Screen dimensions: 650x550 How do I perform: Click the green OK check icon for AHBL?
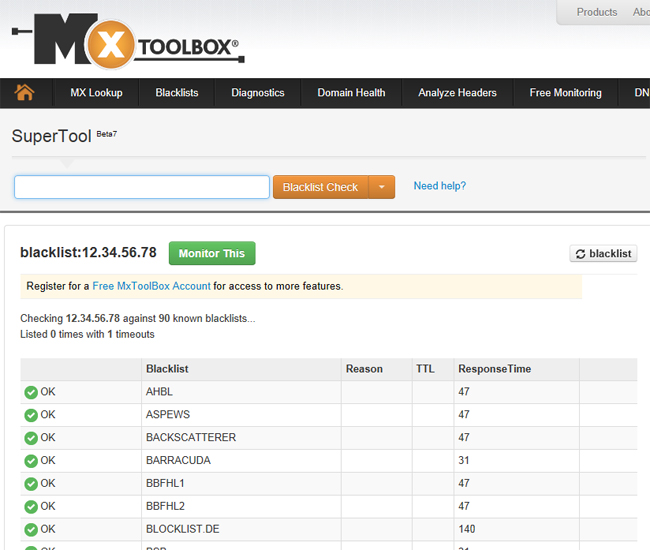pos(31,392)
